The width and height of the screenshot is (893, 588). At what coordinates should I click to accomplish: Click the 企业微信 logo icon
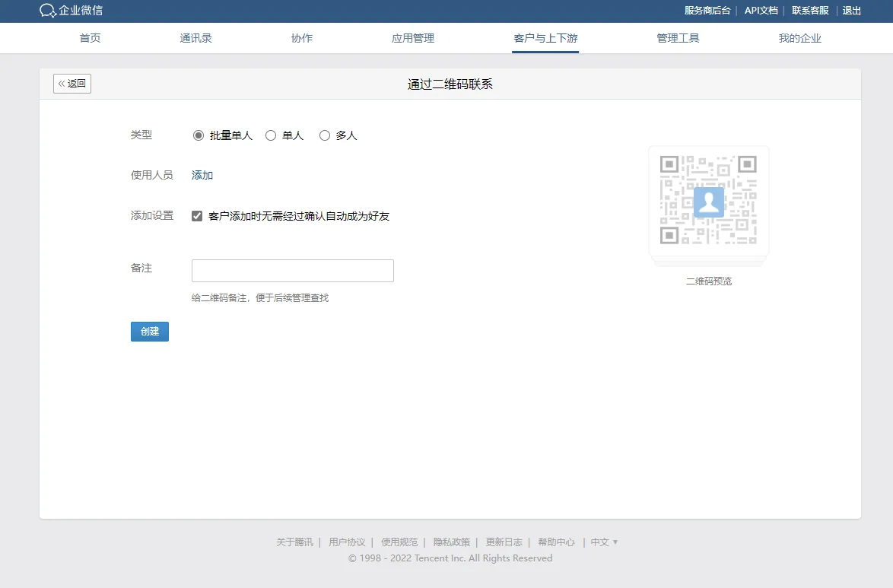click(x=48, y=11)
